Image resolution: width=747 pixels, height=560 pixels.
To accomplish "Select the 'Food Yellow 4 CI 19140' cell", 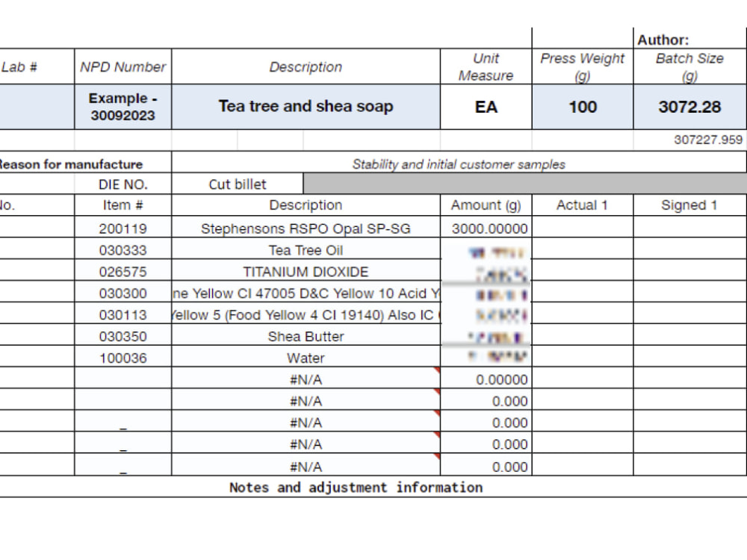I will click(306, 314).
